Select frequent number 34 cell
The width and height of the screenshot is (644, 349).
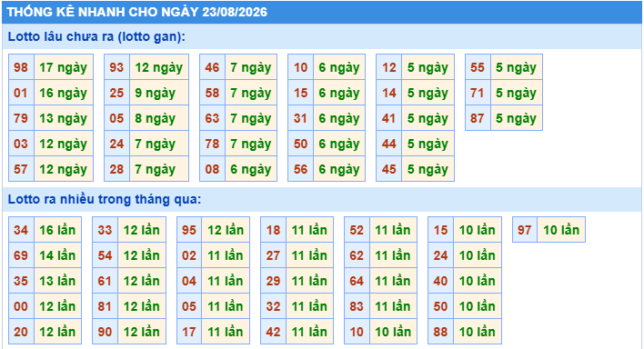(x=21, y=230)
